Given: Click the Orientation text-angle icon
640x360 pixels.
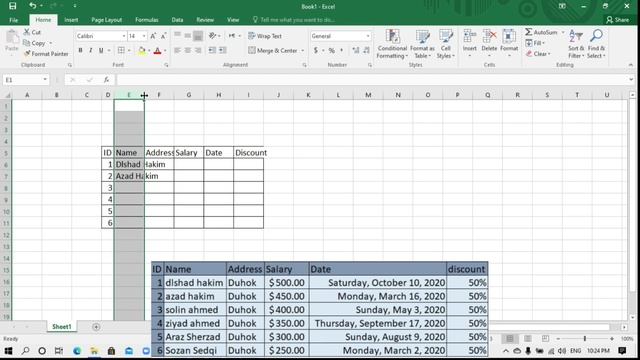Looking at the screenshot, I should click(x=212, y=36).
